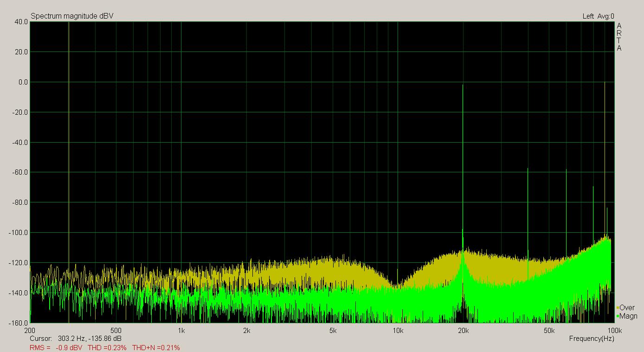The image size is (644, 352).
Task: Click the "5k" frequency axis label
Action: [x=333, y=331]
